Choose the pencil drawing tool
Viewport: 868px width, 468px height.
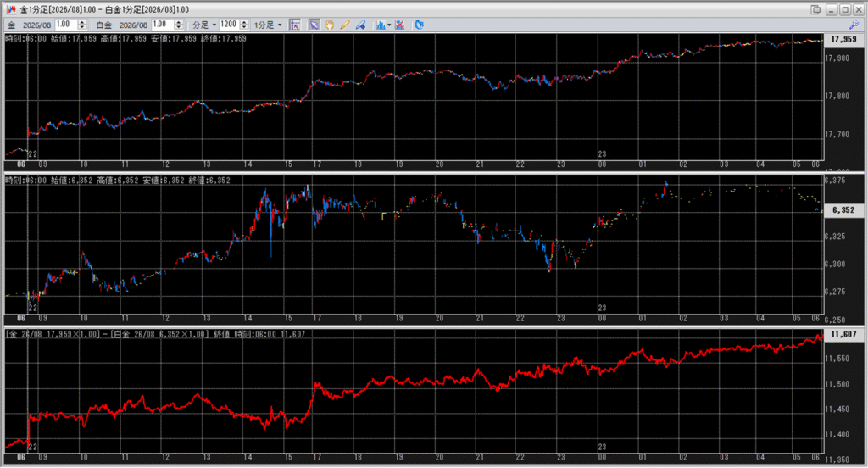pos(345,25)
